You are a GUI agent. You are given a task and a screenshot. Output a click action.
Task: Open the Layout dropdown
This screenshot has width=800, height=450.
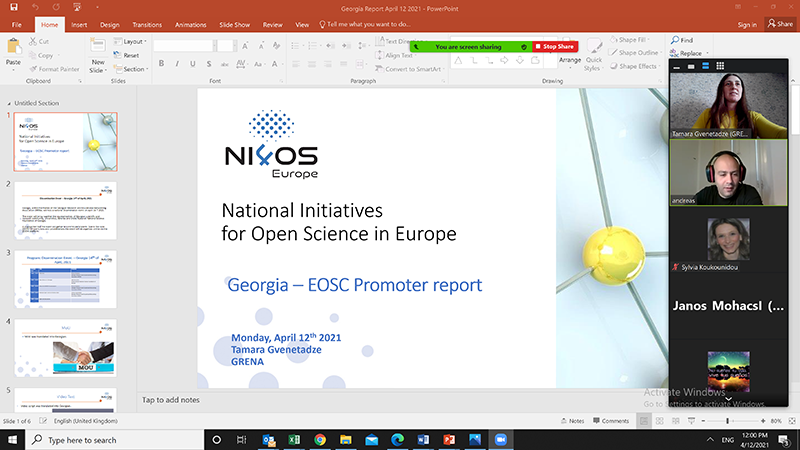tap(130, 41)
